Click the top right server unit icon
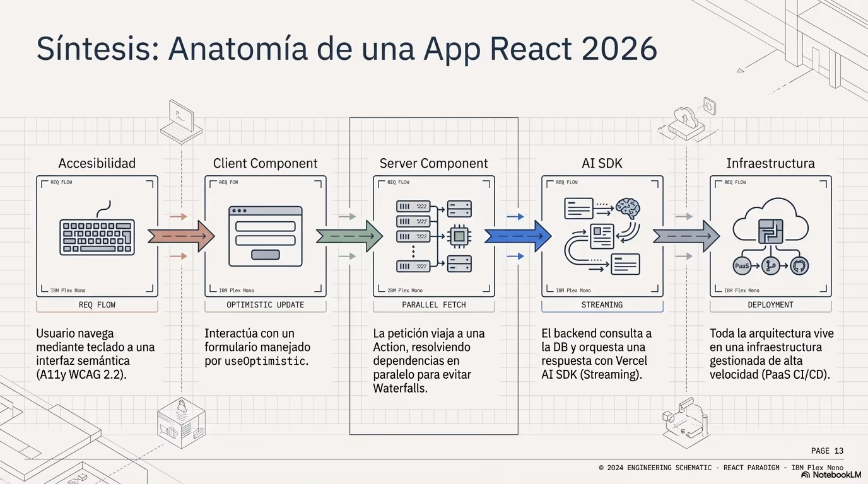Viewport: 868px width, 484px height. [459, 209]
